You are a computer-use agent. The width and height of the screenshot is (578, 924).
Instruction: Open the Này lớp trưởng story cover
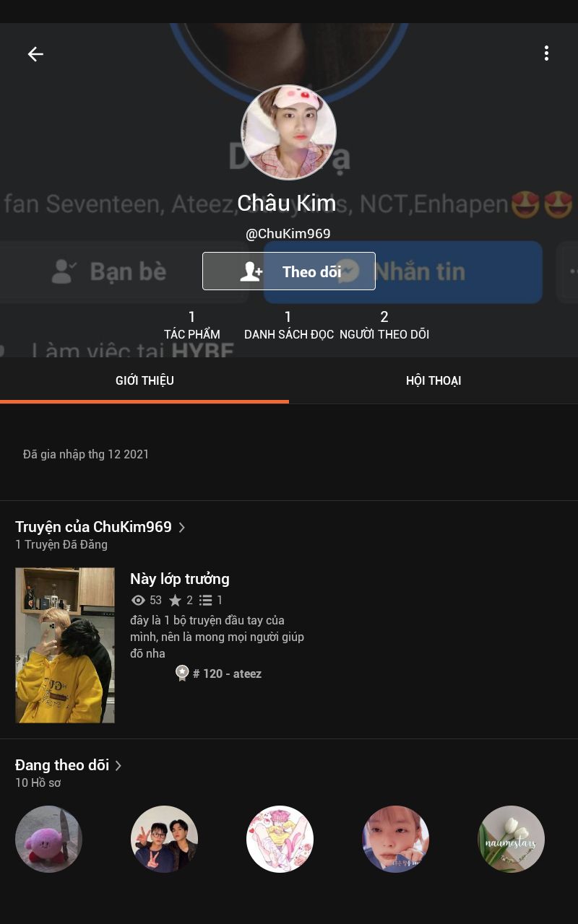(x=65, y=645)
